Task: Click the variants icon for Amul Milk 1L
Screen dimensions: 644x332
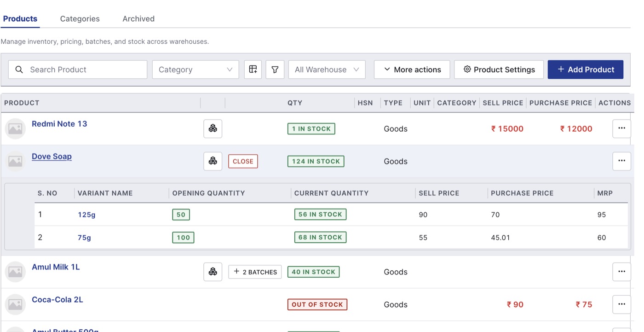Action: (x=213, y=272)
